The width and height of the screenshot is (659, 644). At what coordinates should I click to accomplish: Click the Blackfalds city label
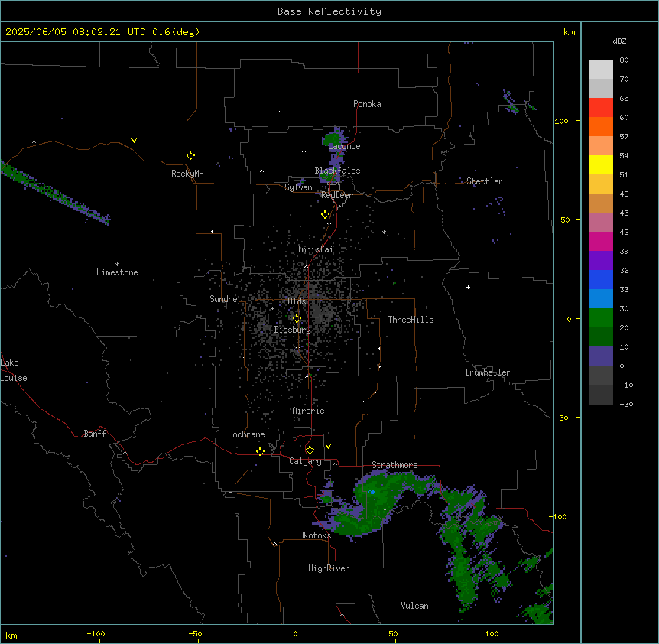[x=337, y=171]
